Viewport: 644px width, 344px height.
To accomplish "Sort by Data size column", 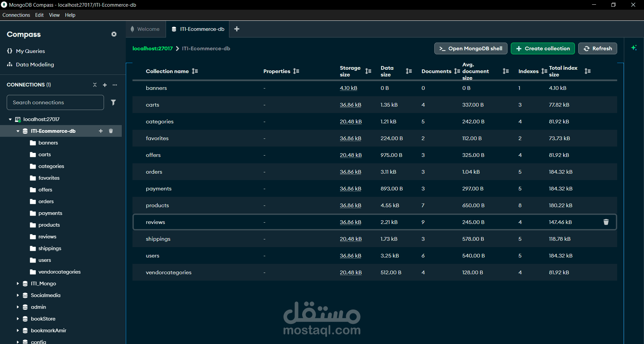I will 409,71.
